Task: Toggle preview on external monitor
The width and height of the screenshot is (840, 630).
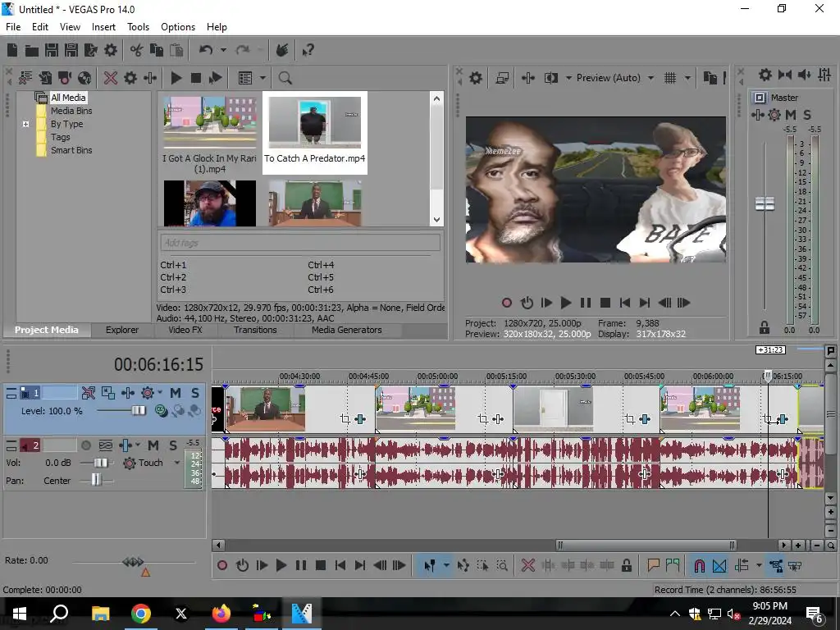Action: point(502,78)
